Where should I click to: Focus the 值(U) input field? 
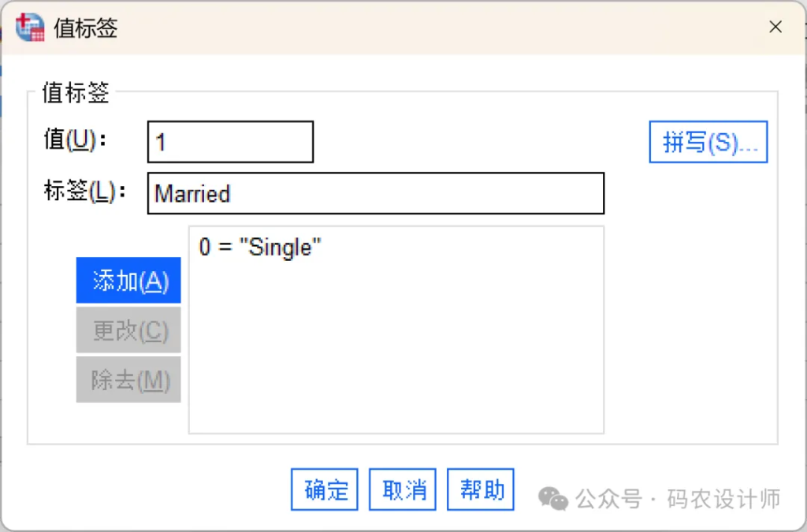click(230, 142)
